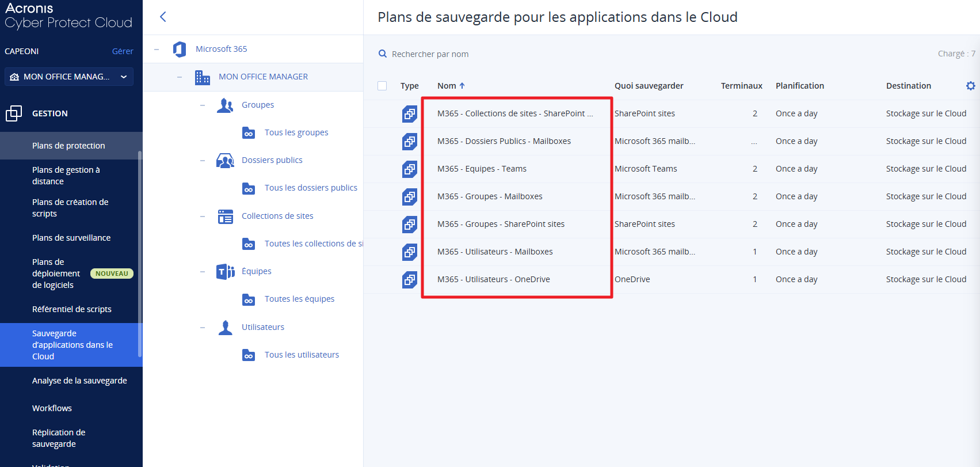Tick the select-all plans checkbox
The width and height of the screenshot is (980, 467).
[x=382, y=86]
